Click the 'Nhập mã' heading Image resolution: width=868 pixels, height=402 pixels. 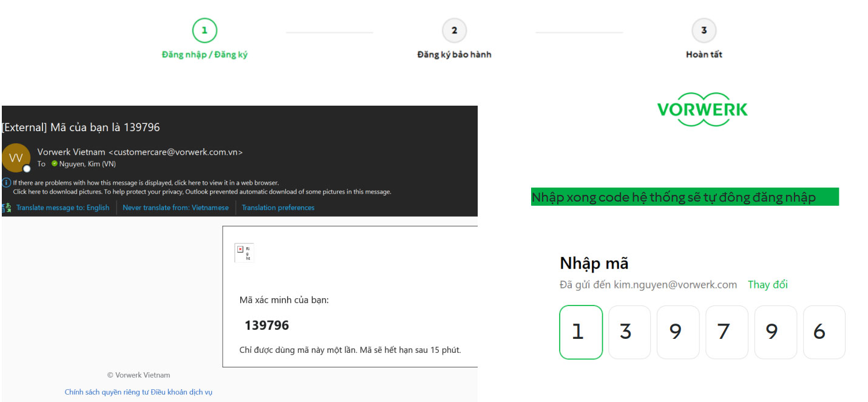tap(594, 264)
